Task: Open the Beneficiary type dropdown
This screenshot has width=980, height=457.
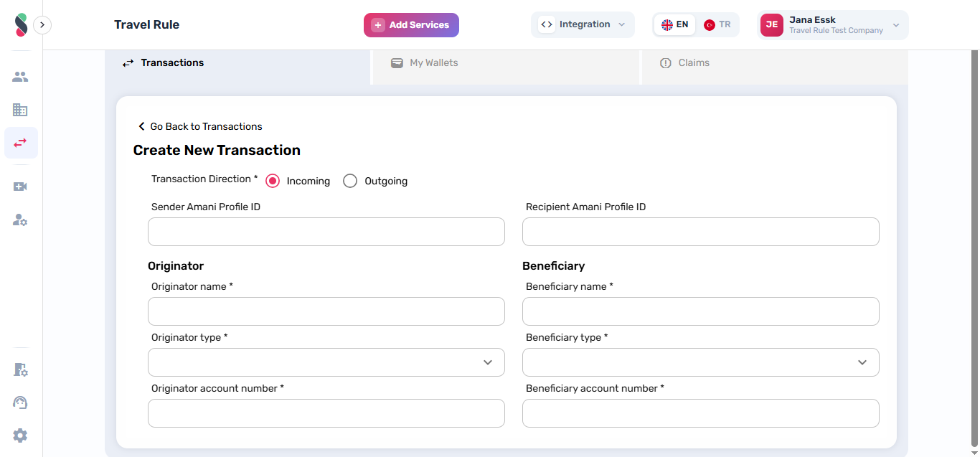Action: click(701, 362)
